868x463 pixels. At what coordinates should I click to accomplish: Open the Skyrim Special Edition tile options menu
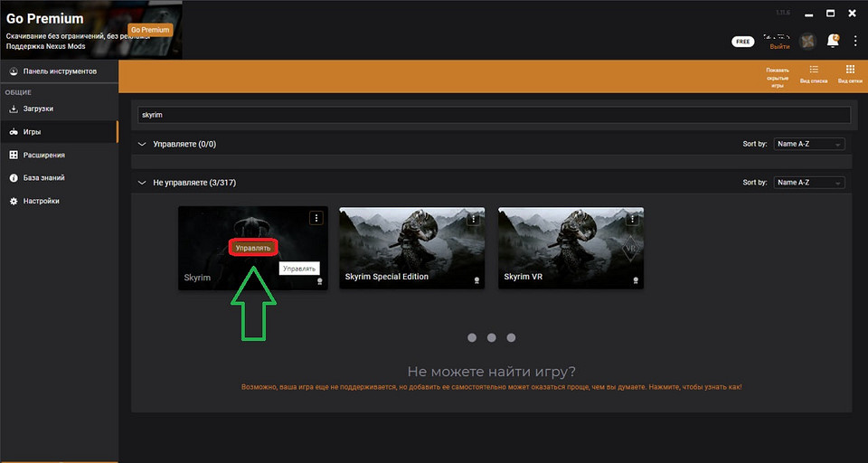[473, 218]
